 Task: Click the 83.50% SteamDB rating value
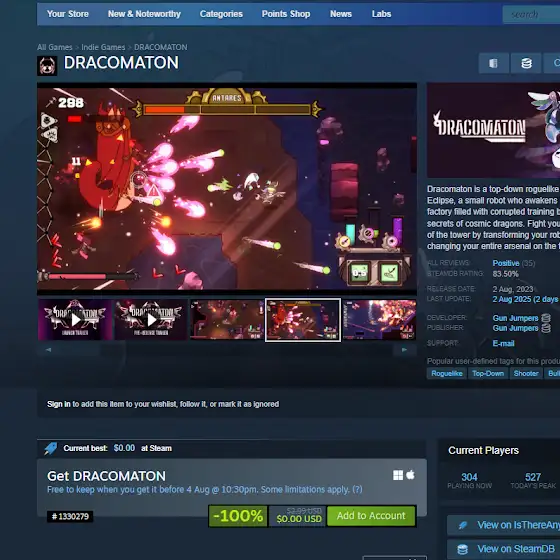coord(505,274)
